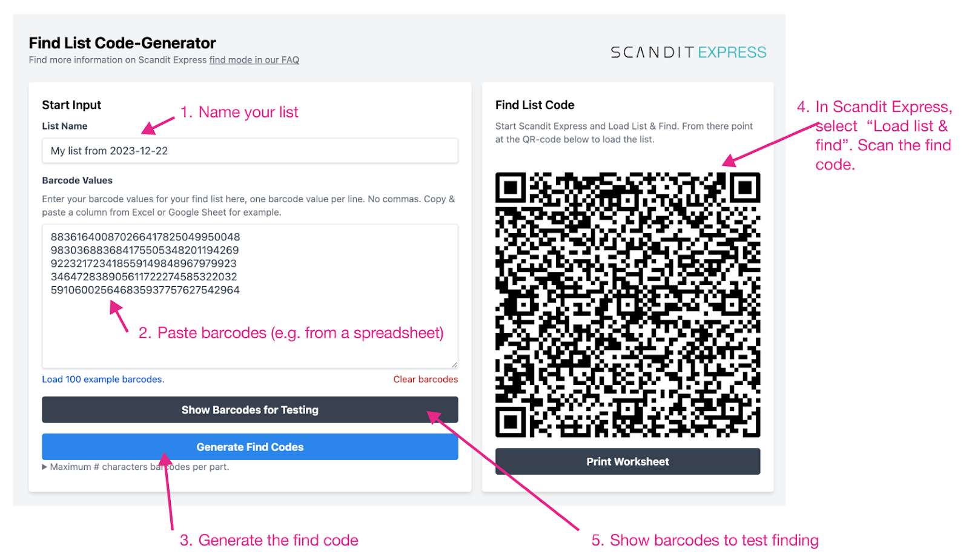Screen dimensions: 969x560
Task: Click the Find List Code-Generator heading
Action: tap(122, 43)
